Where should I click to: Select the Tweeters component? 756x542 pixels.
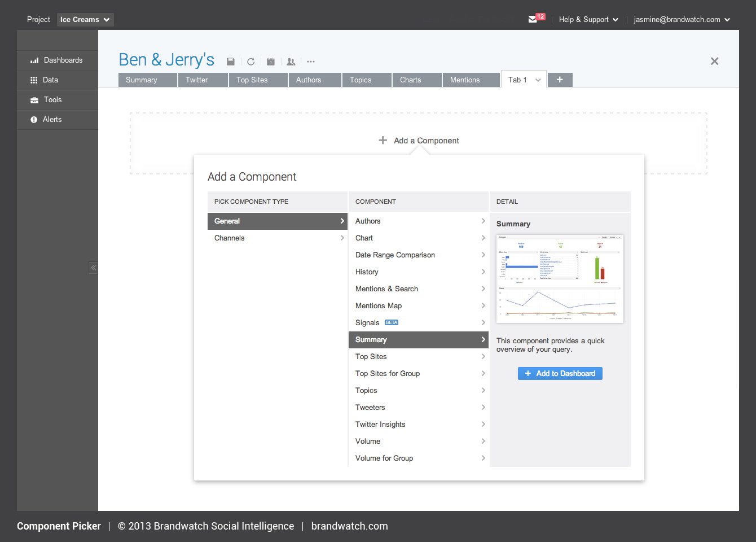pyautogui.click(x=418, y=408)
